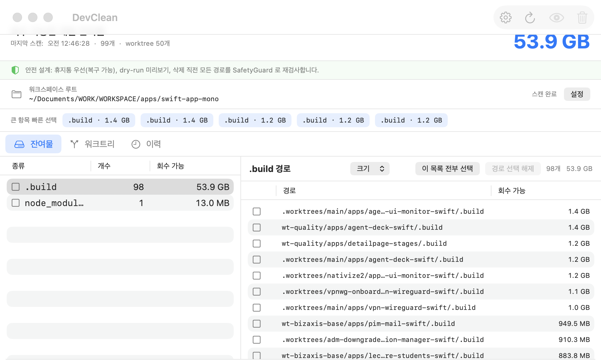Check vpnwg-onboard wireguard-swift row checkbox
Screen dimensions: 601x364
tap(257, 292)
